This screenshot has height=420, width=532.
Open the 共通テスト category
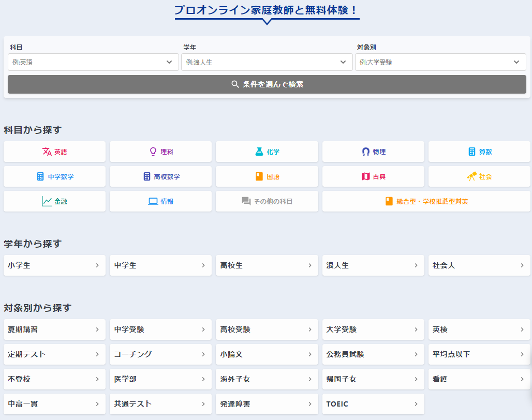[x=160, y=404]
